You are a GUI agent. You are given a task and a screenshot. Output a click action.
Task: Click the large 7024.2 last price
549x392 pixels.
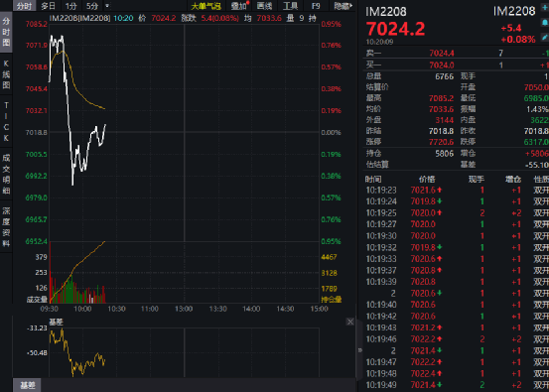click(x=396, y=29)
